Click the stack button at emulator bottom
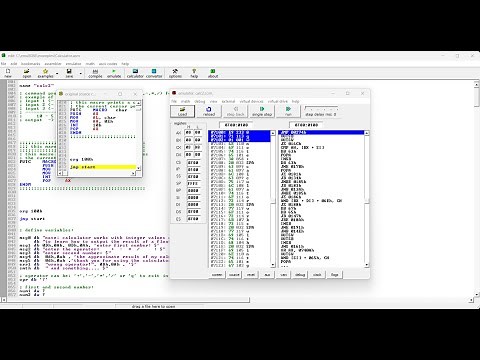The width and height of the screenshot is (480, 360). coord(317,275)
